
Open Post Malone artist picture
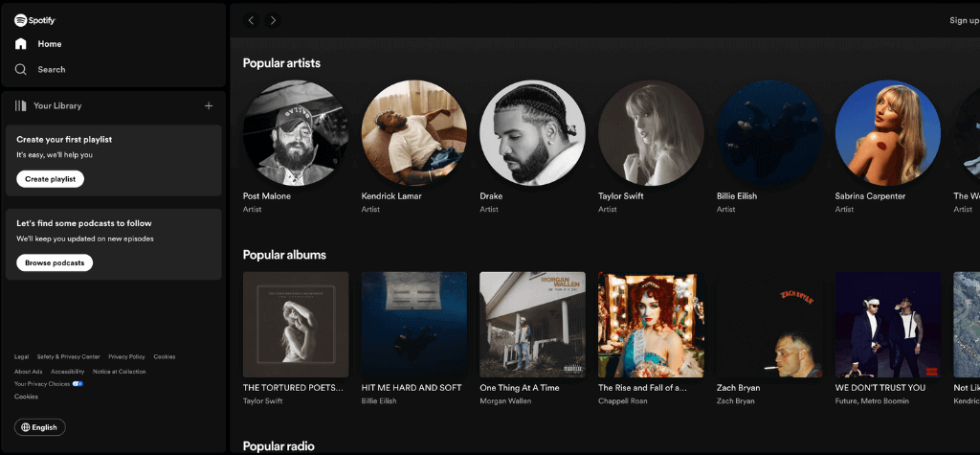point(296,133)
